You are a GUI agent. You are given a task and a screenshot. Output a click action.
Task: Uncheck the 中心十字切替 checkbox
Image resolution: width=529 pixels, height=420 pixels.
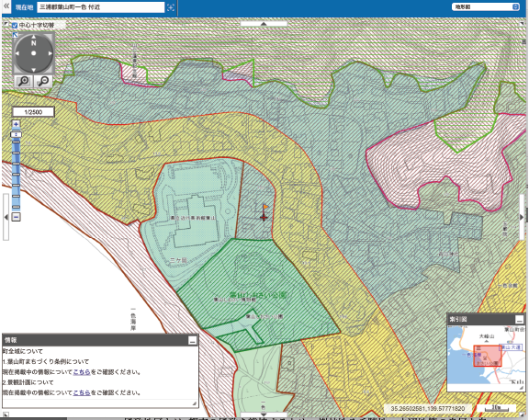click(15, 26)
